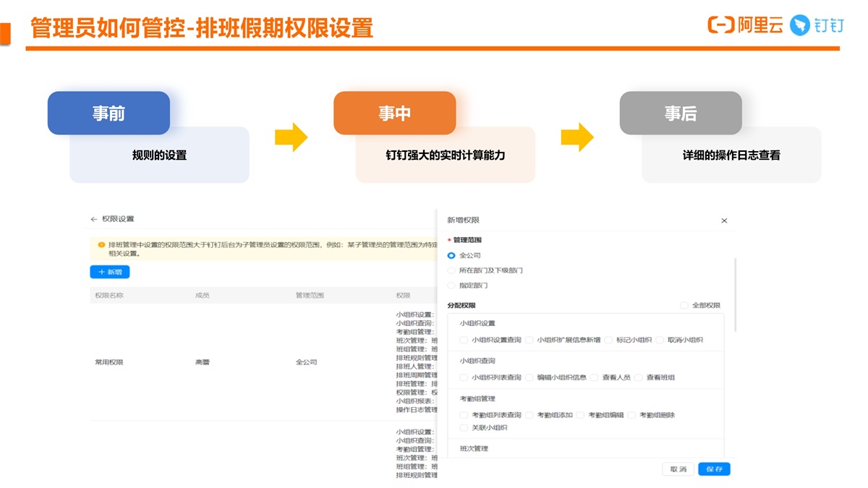Screen dimensions: 868x488
Task: Enable the 关联小组织 checkbox
Action: [x=464, y=428]
